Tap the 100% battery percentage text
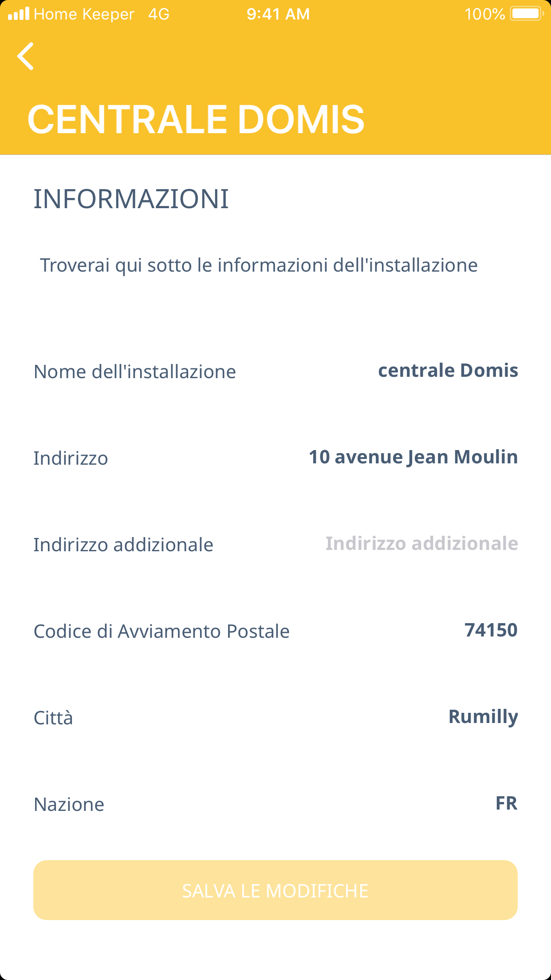The height and width of the screenshot is (980, 551). click(x=484, y=14)
